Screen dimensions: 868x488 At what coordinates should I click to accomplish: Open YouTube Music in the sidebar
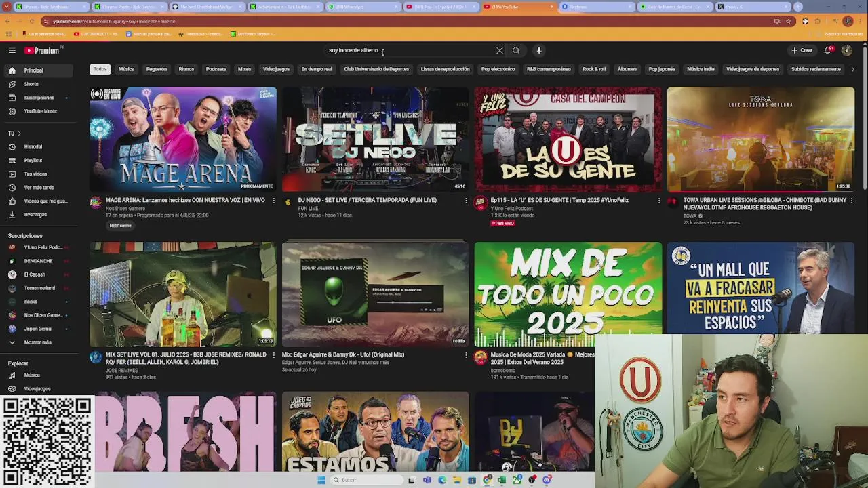pyautogui.click(x=40, y=111)
